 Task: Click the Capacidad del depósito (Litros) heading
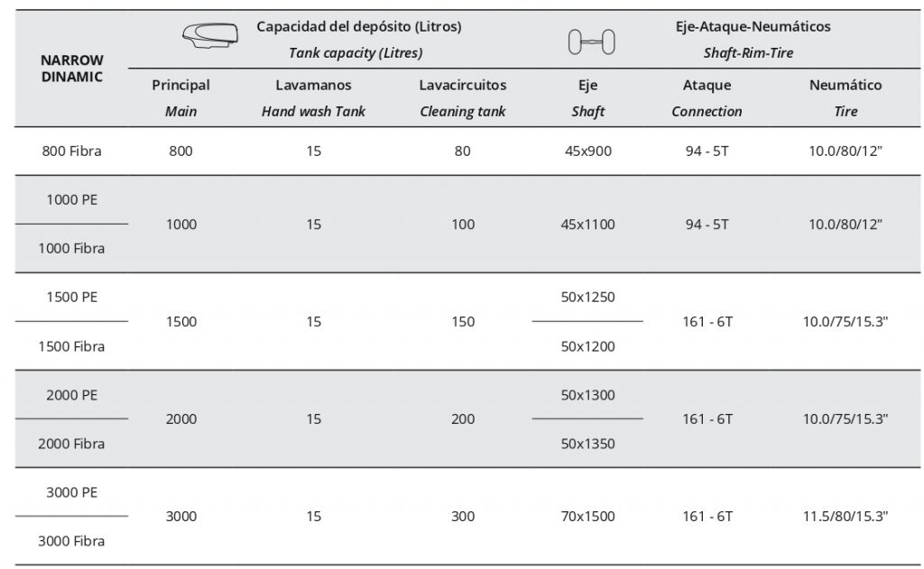pos(358,27)
